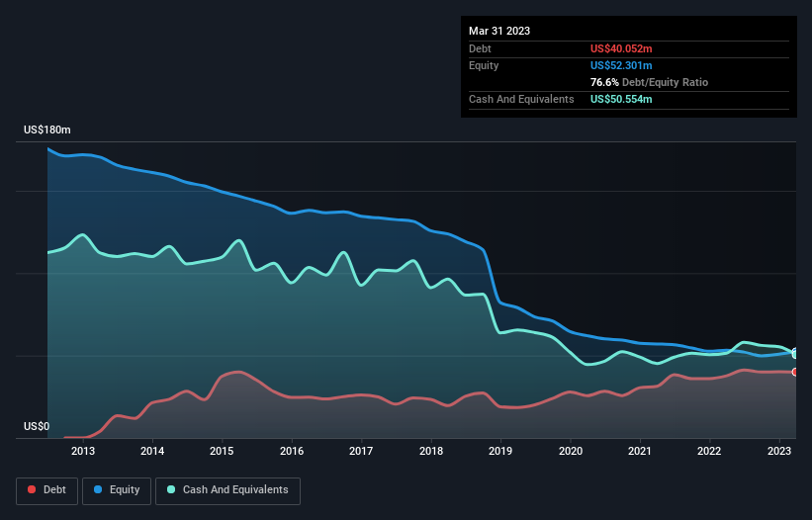Select the 2019 x-axis label
812x520 pixels.
coord(500,451)
